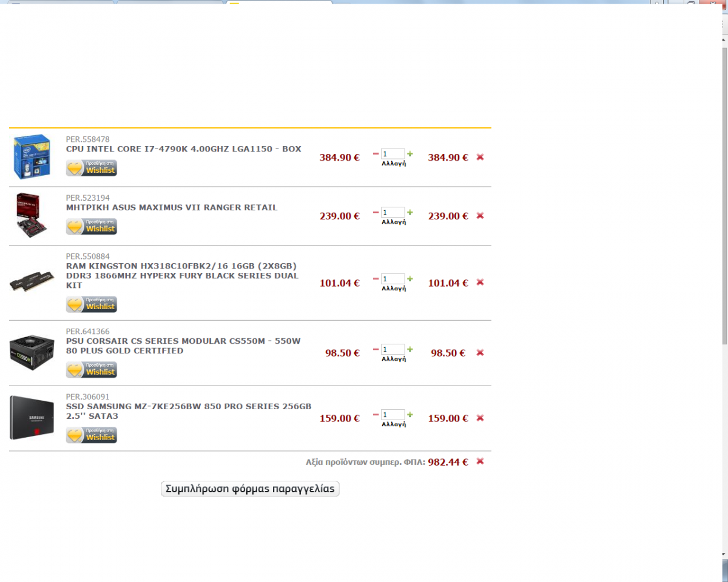Image resolution: width=728 pixels, height=582 pixels.
Task: Decrease quantity of Corsair CS550M PSU
Action: [376, 349]
